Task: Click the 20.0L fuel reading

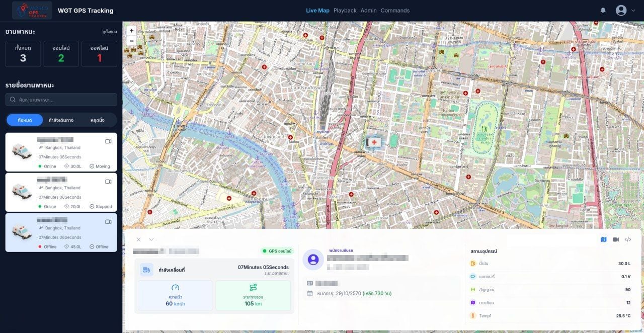Action: coord(76,207)
